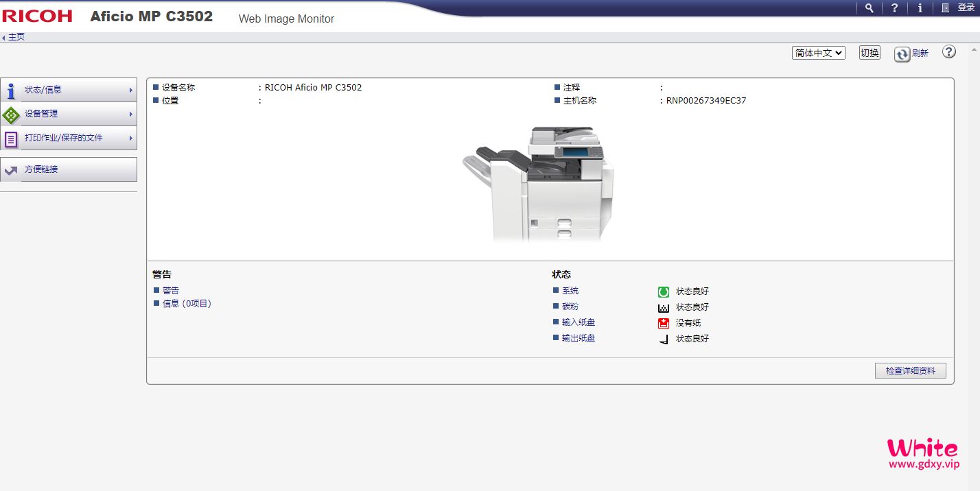
Task: Expand the arrow beside 打印作业/保存的文件
Action: [130, 138]
